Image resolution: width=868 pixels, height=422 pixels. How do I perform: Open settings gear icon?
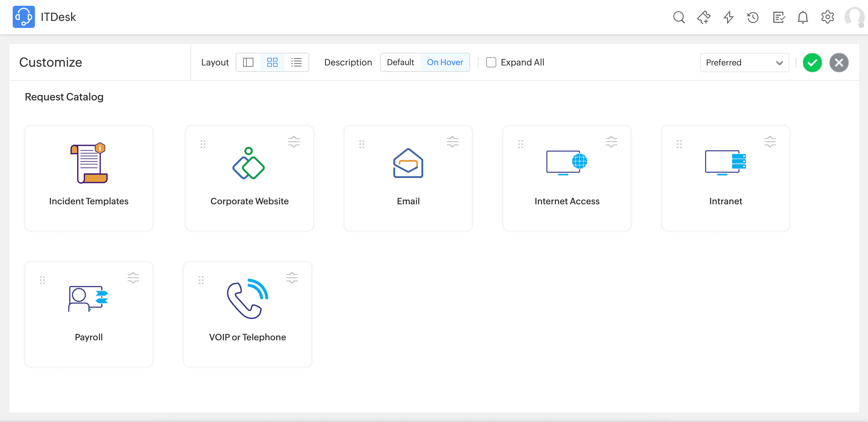click(x=827, y=17)
